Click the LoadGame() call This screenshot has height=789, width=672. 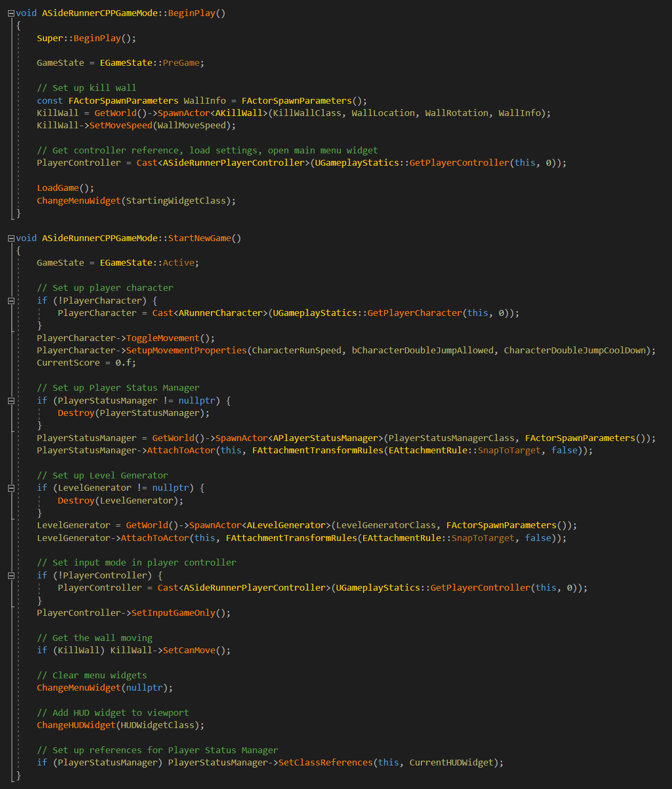tap(66, 188)
